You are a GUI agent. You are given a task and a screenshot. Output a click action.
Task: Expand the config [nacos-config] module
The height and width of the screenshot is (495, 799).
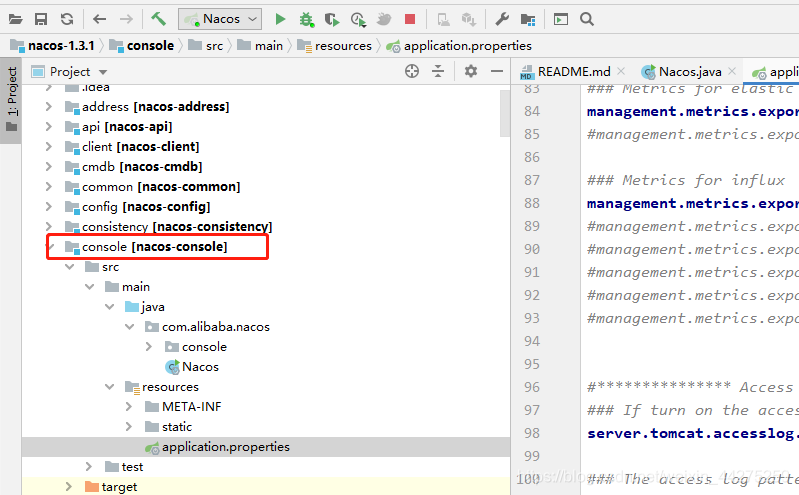coord(48,206)
